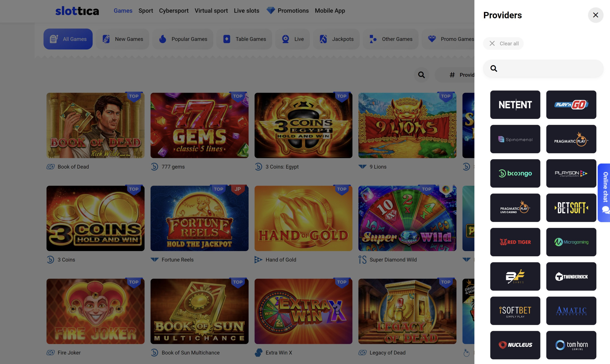
Task: Click the 3 Coins: Egypt game title
Action: pyautogui.click(x=282, y=167)
